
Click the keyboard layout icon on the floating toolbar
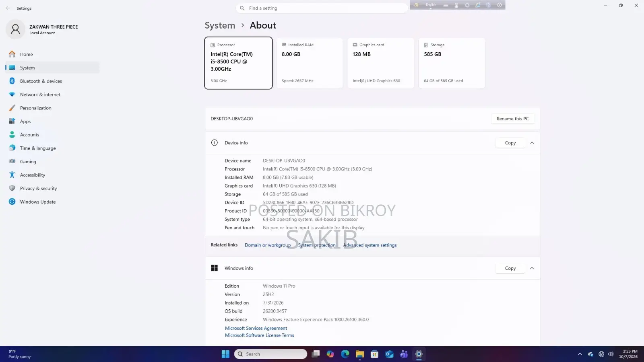[x=446, y=5]
